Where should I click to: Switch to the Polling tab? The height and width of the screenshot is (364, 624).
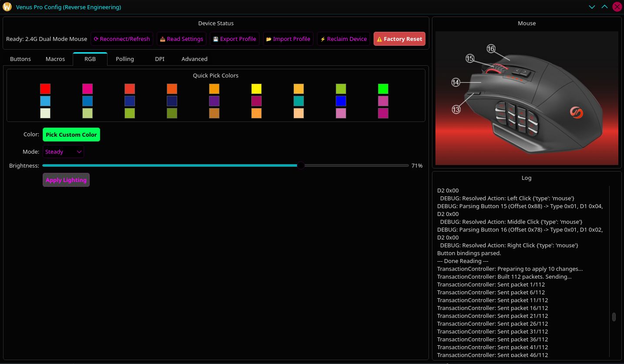point(125,59)
